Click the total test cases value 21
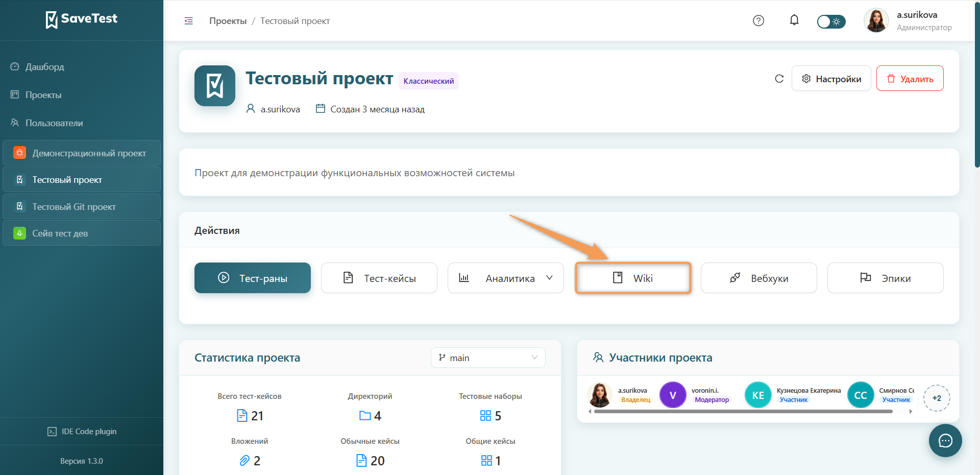This screenshot has height=475, width=980. (257, 416)
